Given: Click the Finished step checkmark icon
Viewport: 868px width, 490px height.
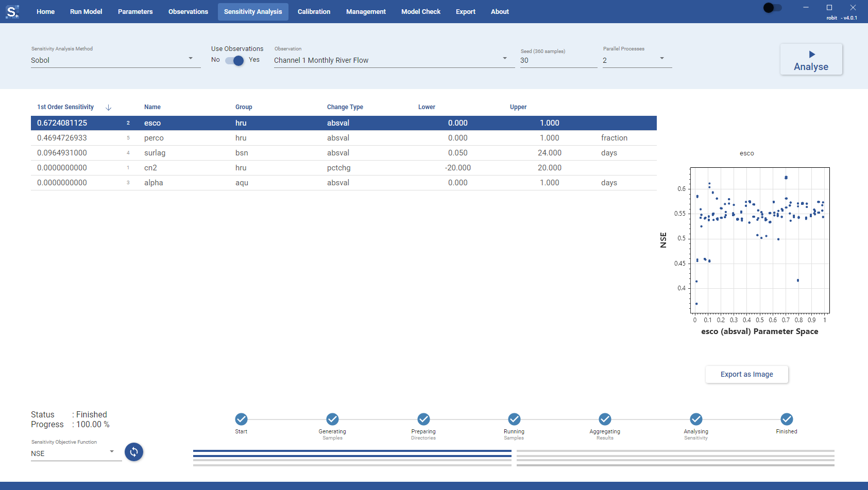Looking at the screenshot, I should (x=787, y=419).
